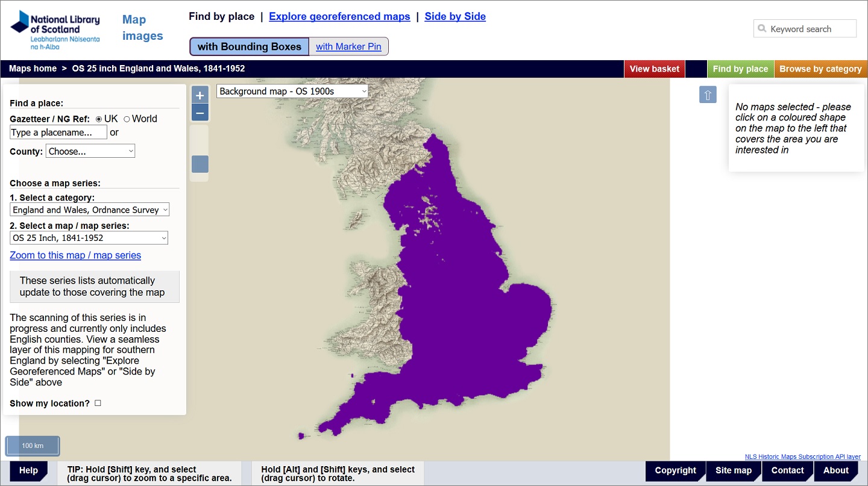The image size is (868, 486).
Task: Click the View basket button
Action: 654,69
